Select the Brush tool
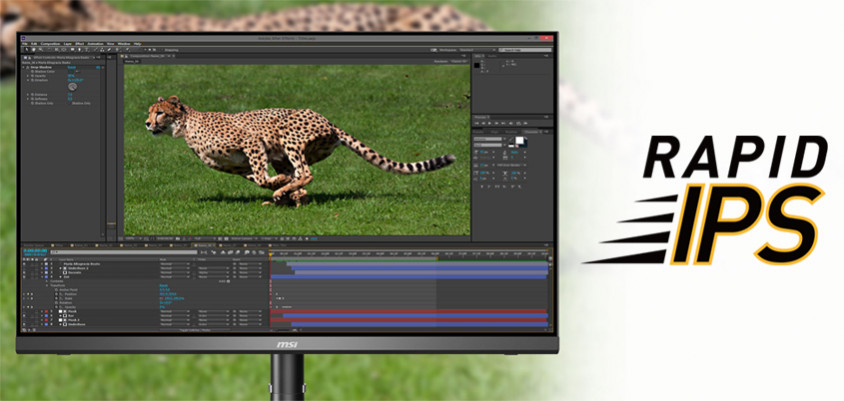Screen dimensions: 844x401 pos(95,50)
